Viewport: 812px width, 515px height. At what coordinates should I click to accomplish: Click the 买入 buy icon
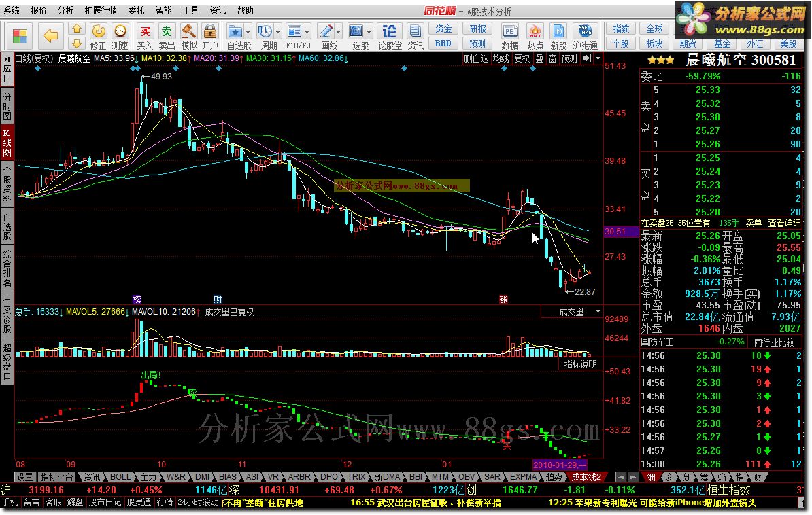(x=146, y=36)
